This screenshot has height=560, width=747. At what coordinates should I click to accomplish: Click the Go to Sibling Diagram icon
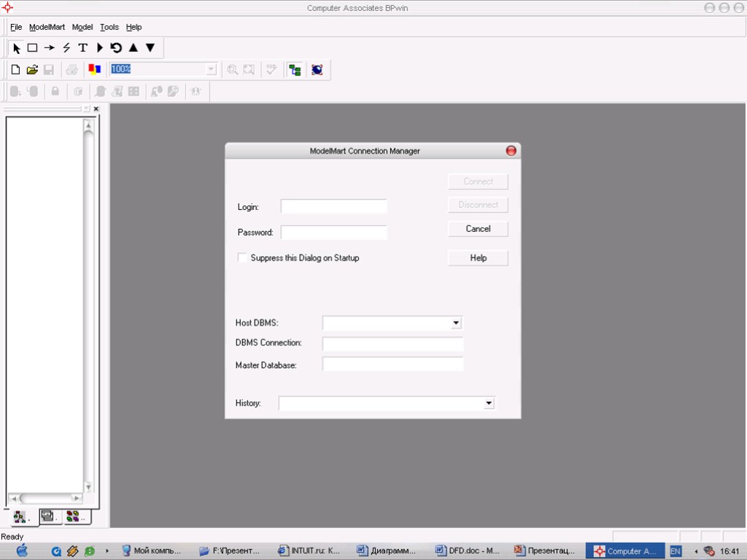click(x=116, y=47)
